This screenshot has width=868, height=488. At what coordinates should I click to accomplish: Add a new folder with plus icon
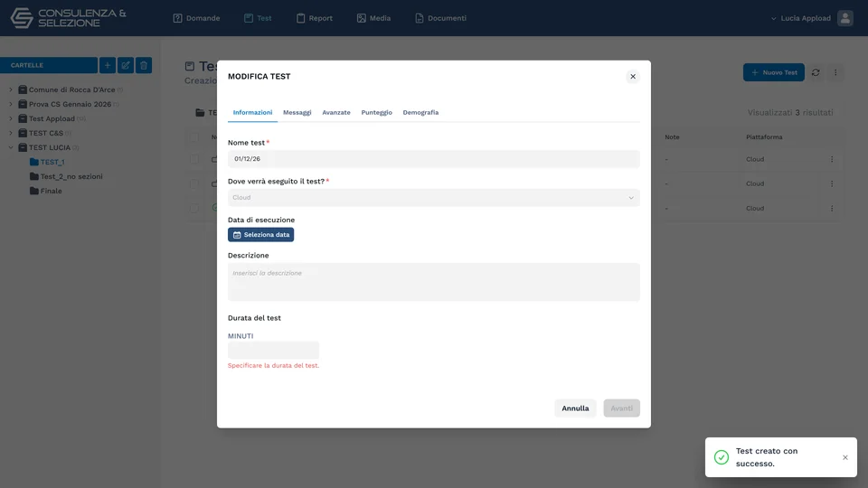click(x=108, y=65)
